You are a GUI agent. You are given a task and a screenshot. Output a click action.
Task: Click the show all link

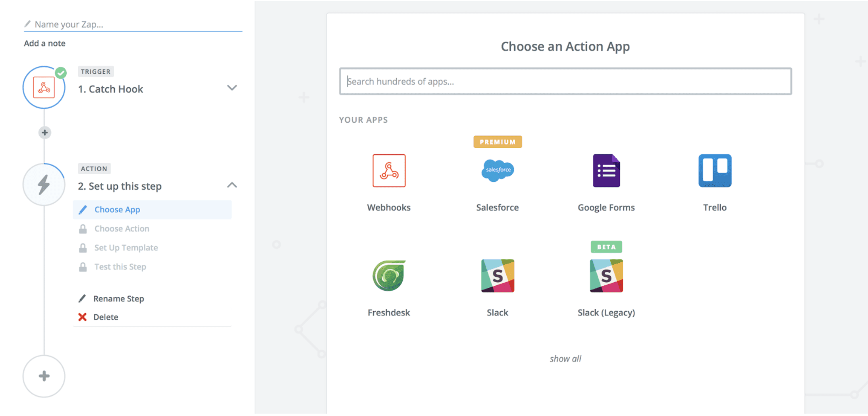coord(565,358)
